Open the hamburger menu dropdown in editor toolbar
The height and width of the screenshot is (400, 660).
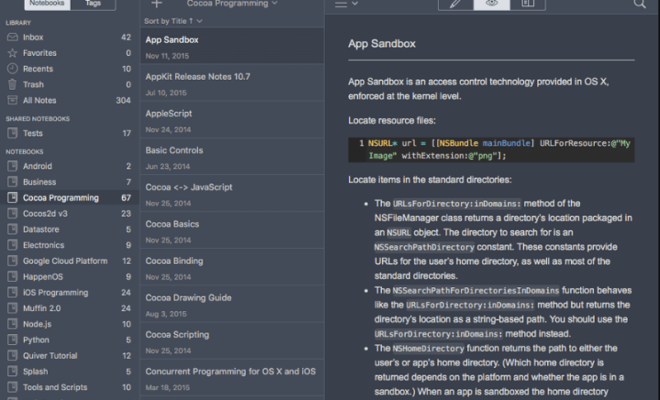pos(346,4)
